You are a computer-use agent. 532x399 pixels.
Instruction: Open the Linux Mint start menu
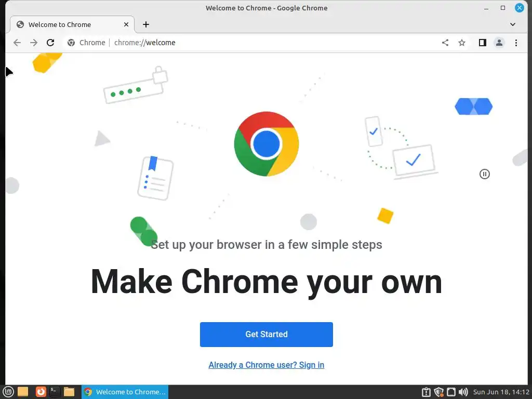(8, 392)
